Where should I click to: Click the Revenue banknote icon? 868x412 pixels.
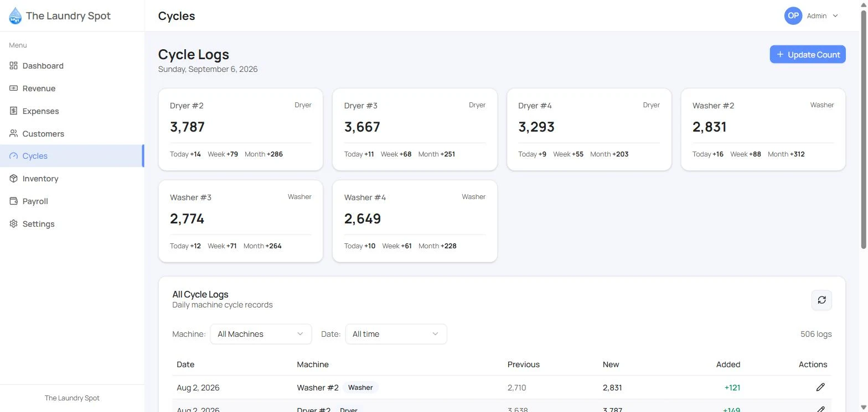click(x=14, y=88)
